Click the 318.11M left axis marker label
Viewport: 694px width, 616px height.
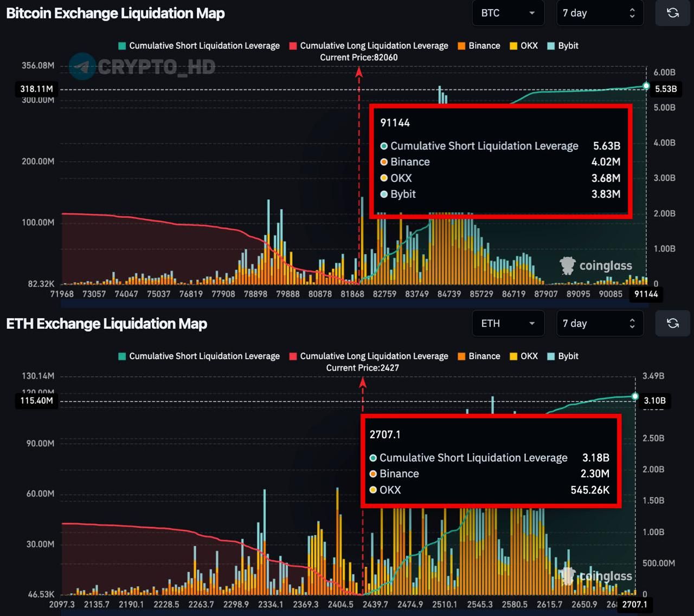(37, 89)
